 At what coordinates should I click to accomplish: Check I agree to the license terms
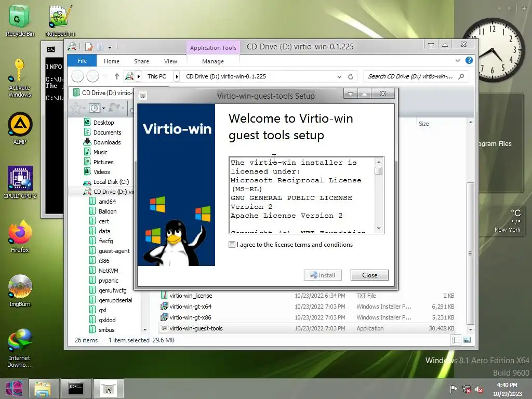(x=232, y=245)
